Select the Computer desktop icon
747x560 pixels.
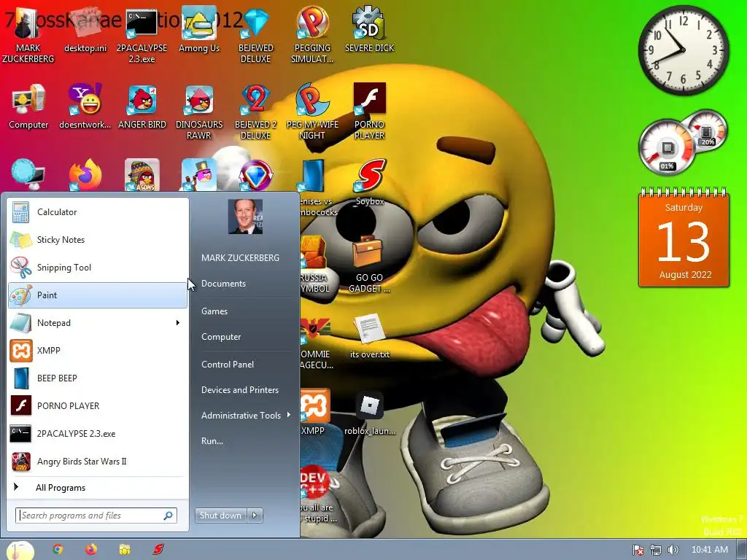pyautogui.click(x=28, y=107)
